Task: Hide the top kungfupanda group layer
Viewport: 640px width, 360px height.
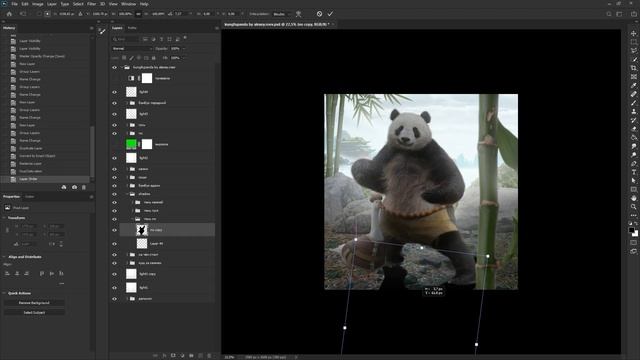Action: pyautogui.click(x=114, y=67)
